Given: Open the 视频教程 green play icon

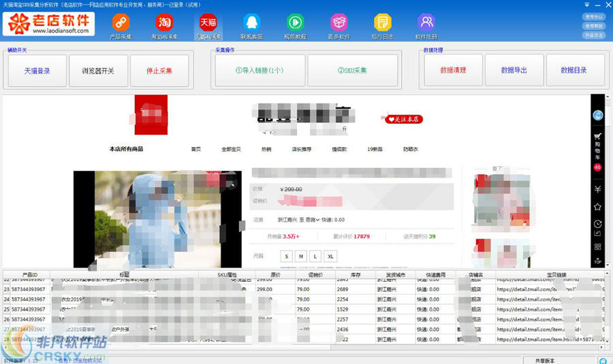Looking at the screenshot, I should click(x=295, y=22).
